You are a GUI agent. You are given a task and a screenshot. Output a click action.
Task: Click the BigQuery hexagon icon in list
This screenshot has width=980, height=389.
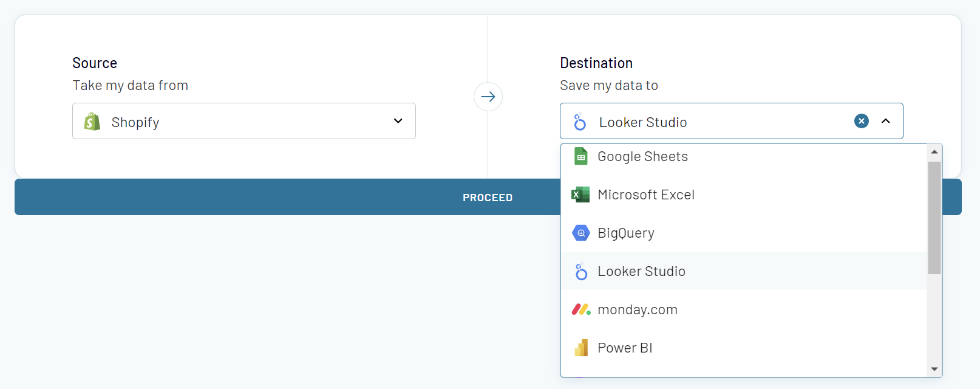click(581, 233)
